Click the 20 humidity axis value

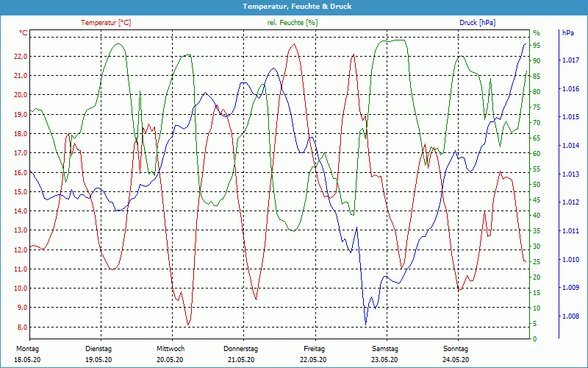click(x=537, y=277)
